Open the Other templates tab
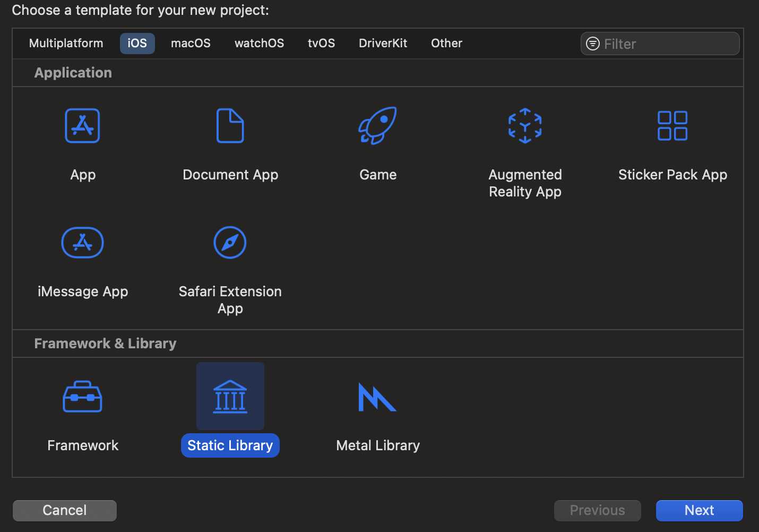The width and height of the screenshot is (759, 532). point(447,44)
